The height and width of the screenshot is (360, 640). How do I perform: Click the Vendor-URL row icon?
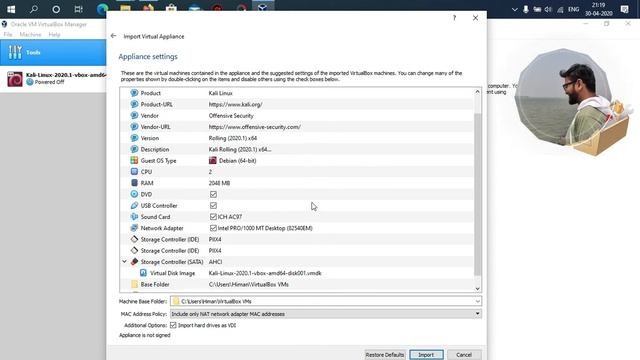coord(134,127)
